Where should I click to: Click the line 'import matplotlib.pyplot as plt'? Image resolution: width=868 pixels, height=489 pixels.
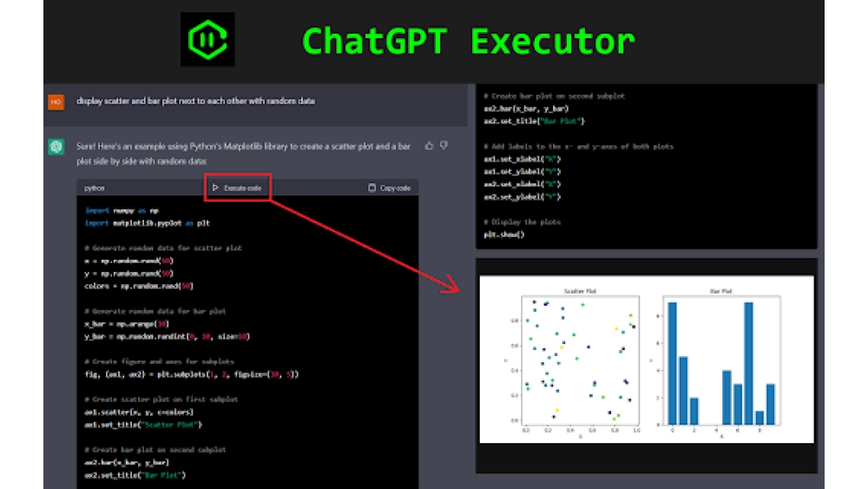click(x=148, y=223)
